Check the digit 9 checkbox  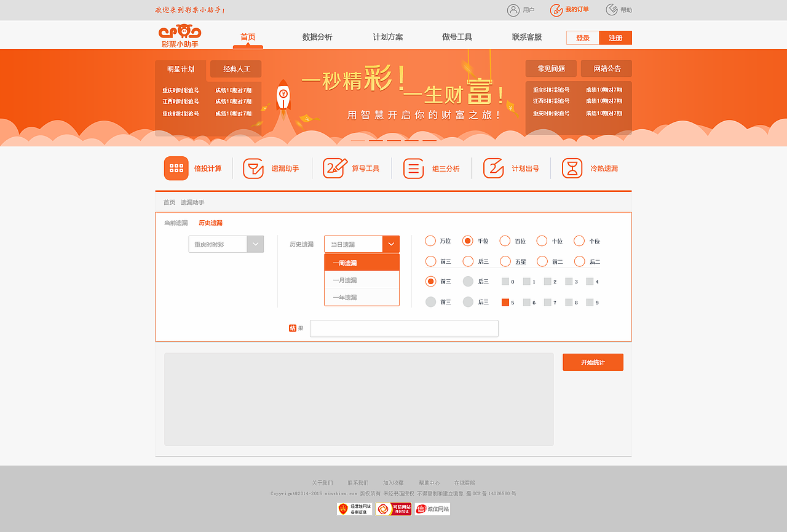click(x=590, y=302)
